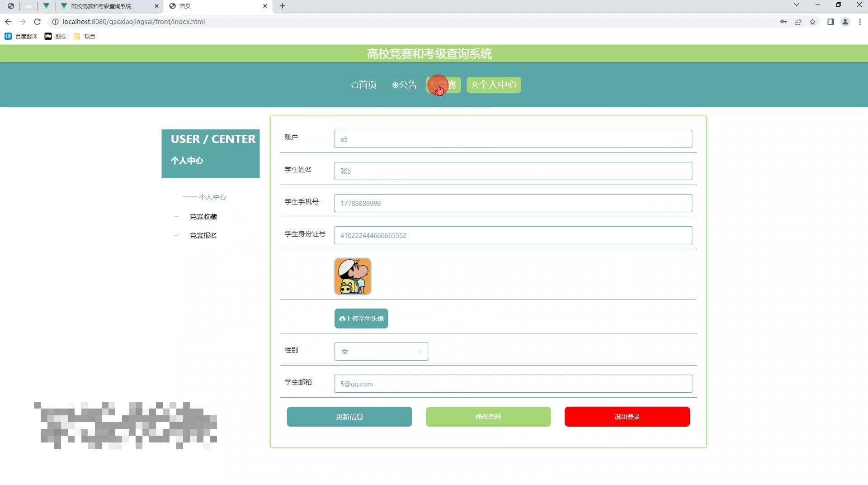Collapse the 竞赛收藏 sidebar entry

click(176, 216)
